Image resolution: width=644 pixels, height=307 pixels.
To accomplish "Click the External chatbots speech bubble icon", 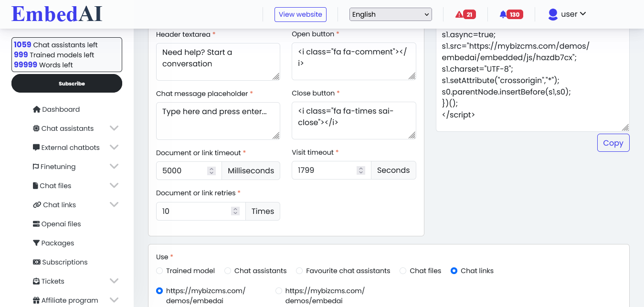I will (36, 148).
